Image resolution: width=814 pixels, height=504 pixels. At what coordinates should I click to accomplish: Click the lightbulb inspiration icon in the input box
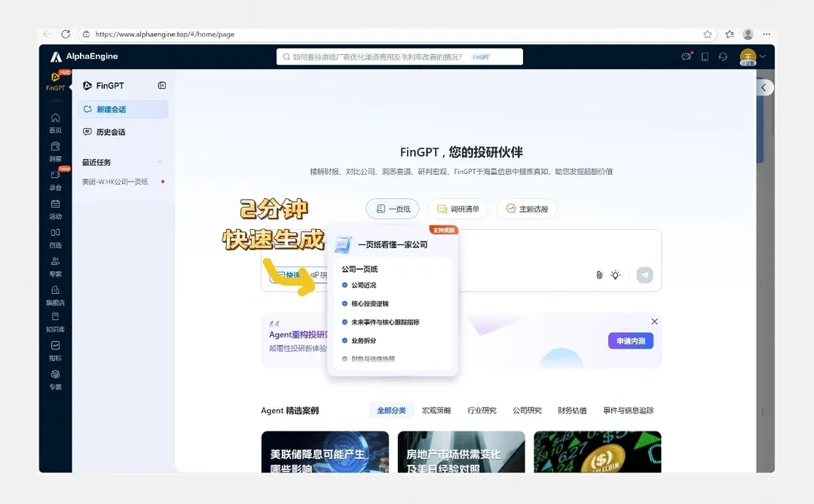coord(616,275)
